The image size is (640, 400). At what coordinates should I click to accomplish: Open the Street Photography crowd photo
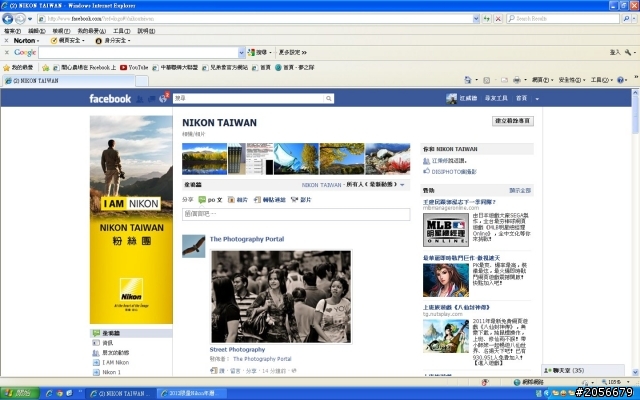[x=281, y=297]
